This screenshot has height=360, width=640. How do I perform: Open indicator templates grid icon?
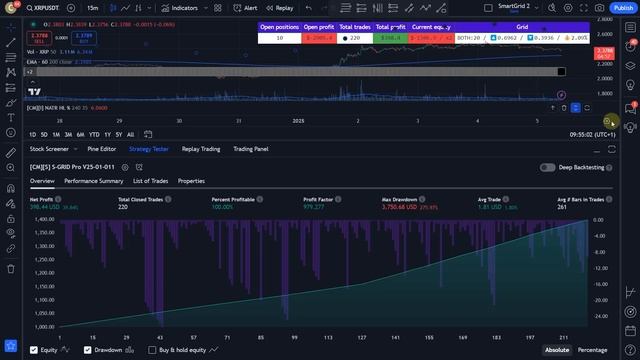218,8
